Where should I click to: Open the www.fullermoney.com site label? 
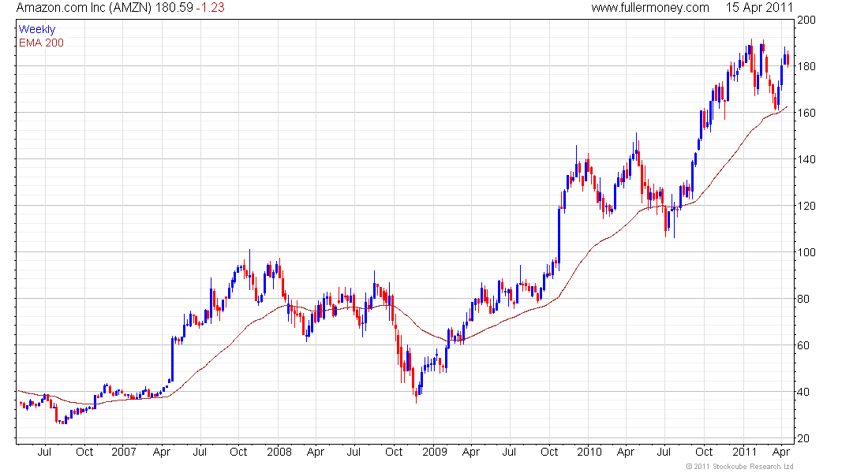(650, 8)
